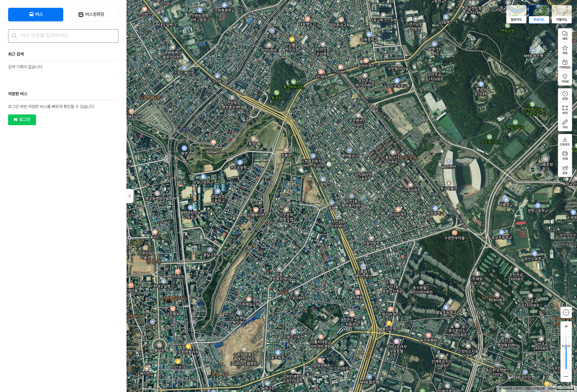Select the 거리 distance ruler tool
Image resolution: width=577 pixels, height=392 pixels.
pyautogui.click(x=565, y=124)
